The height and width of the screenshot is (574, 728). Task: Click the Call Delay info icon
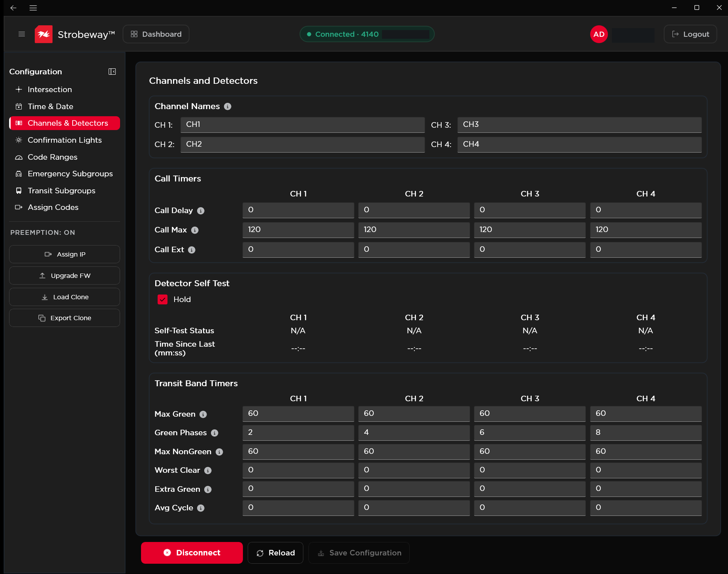201,211
